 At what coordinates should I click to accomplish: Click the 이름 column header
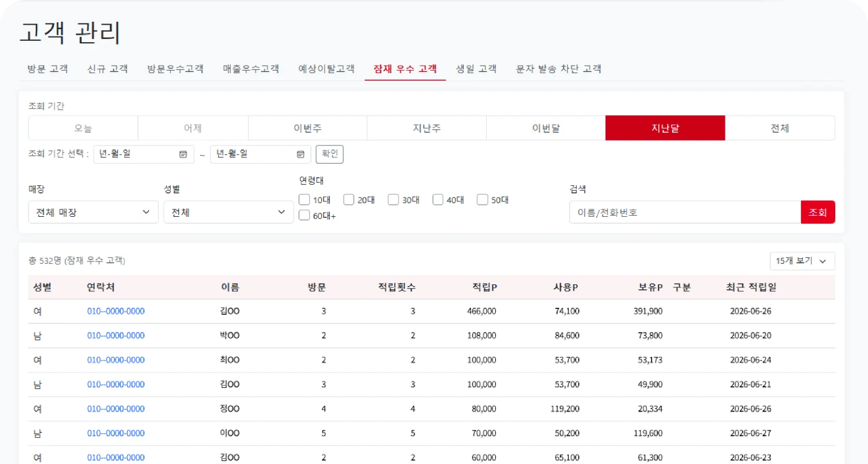(x=230, y=287)
